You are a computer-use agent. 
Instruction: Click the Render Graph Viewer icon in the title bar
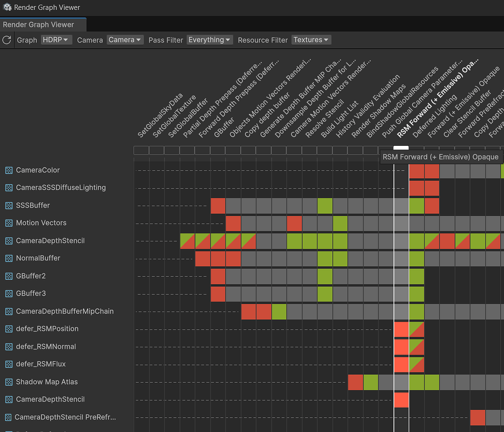click(7, 7)
